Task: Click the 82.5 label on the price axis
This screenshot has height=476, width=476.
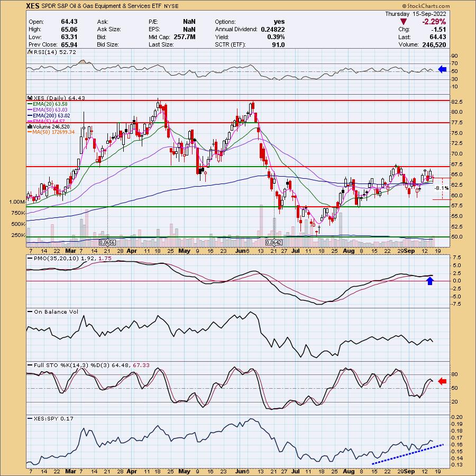Action: [x=457, y=102]
